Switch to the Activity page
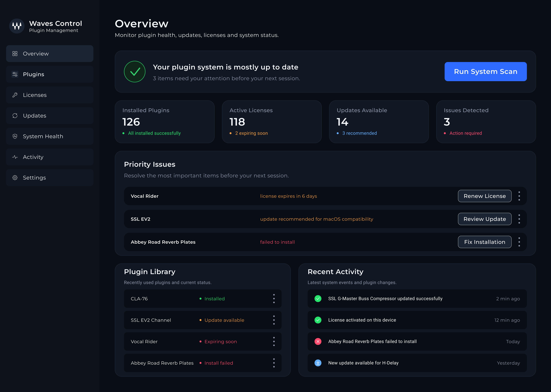This screenshot has height=392, width=551. point(50,157)
